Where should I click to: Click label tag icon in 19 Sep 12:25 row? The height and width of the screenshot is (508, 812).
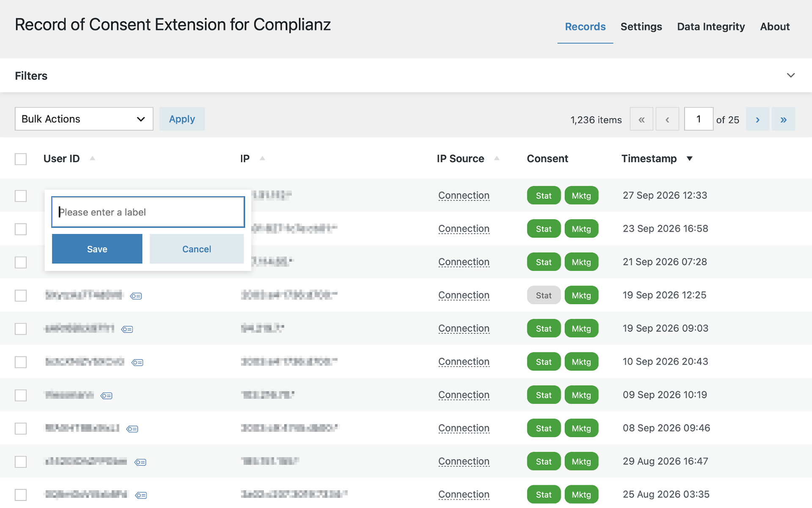tap(136, 296)
